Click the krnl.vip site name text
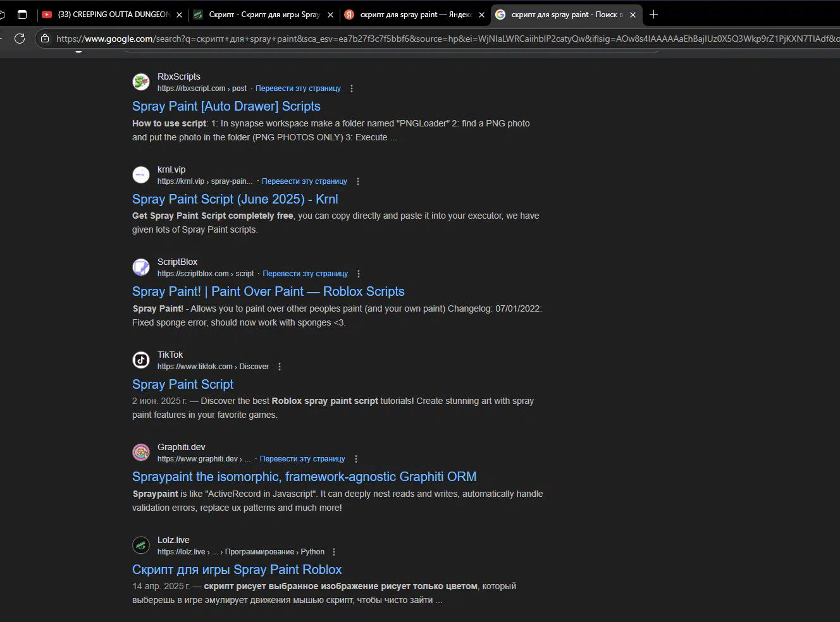 tap(171, 169)
